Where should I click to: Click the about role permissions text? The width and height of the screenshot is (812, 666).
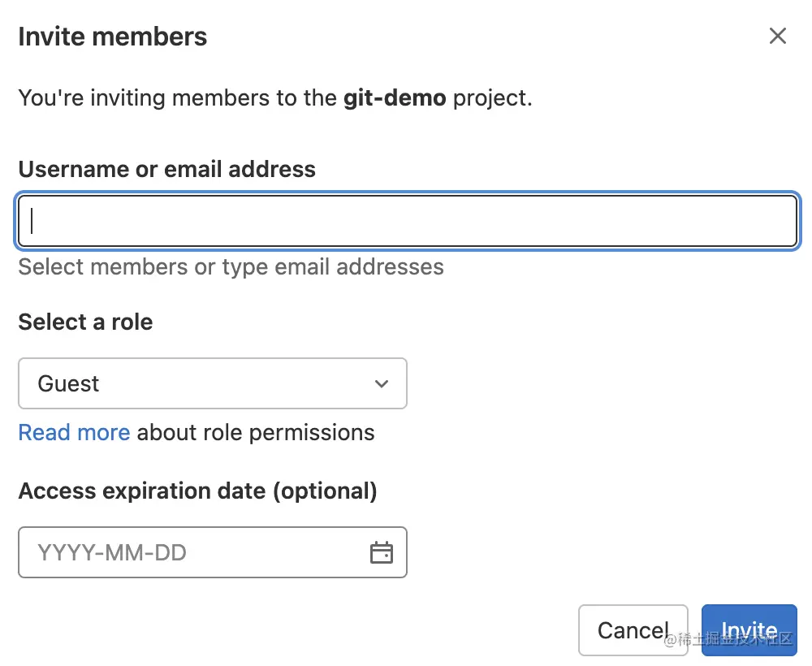pos(256,432)
